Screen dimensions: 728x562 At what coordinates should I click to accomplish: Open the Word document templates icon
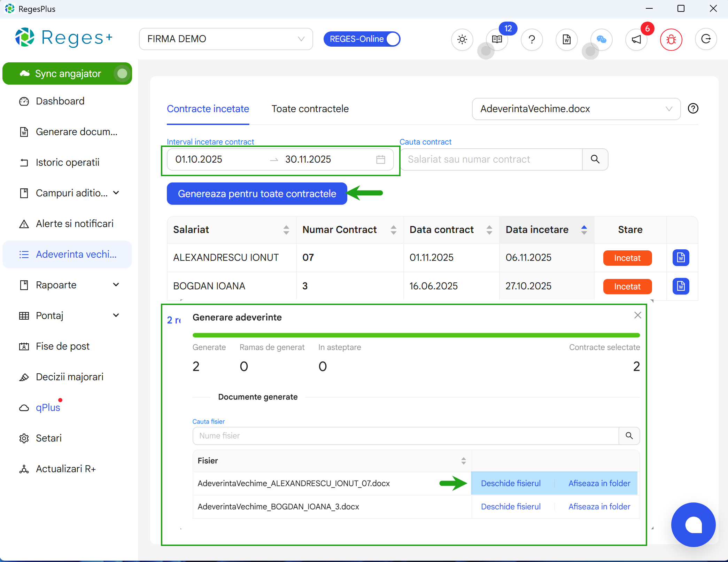pos(566,39)
